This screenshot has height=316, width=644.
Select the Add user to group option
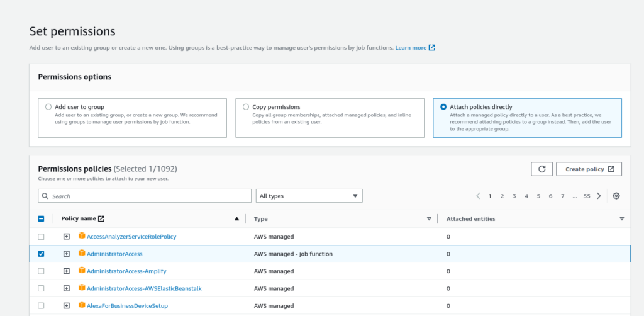click(48, 107)
